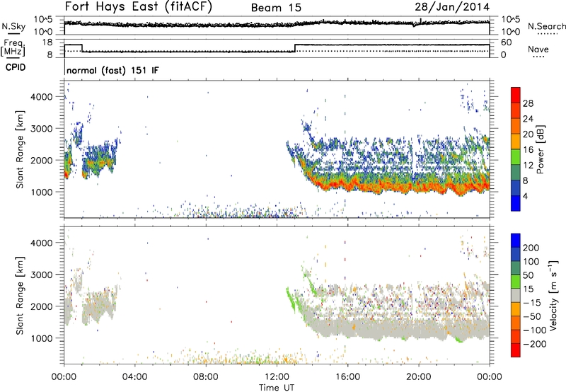
Task: Click the "28" value on power colorbar
Action: [528, 103]
